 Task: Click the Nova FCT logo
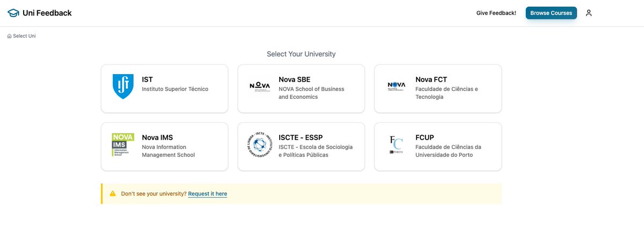coord(397,86)
